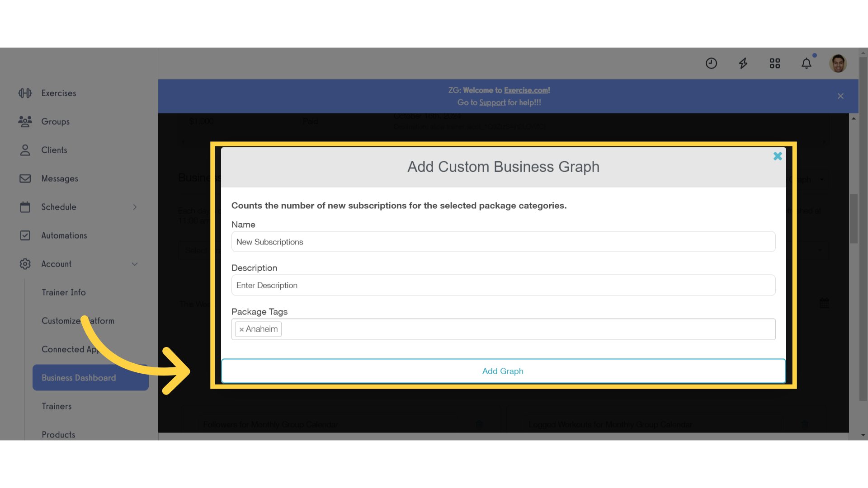Click the Groups icon in sidebar
The height and width of the screenshot is (488, 868).
(24, 121)
